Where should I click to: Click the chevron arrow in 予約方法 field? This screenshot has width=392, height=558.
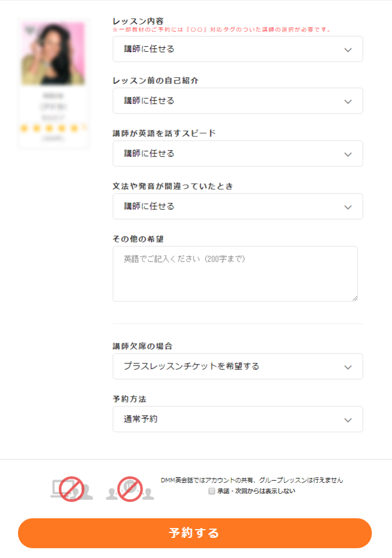point(348,420)
